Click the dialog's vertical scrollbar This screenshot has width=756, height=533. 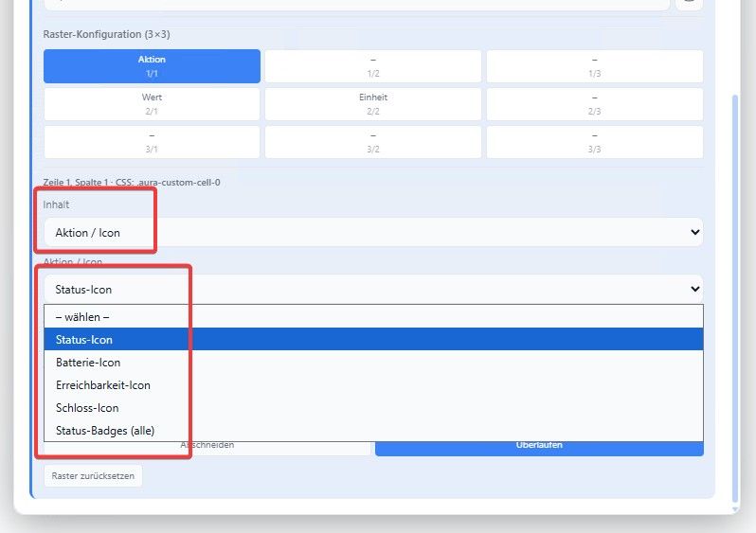735,299
